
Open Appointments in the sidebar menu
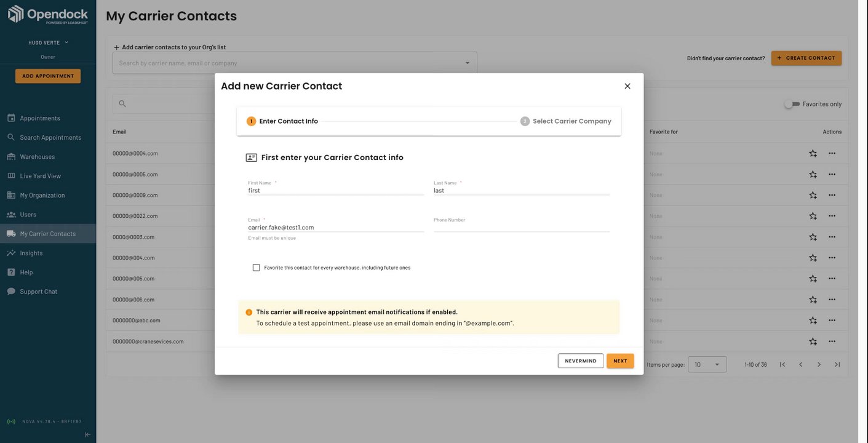coord(40,118)
